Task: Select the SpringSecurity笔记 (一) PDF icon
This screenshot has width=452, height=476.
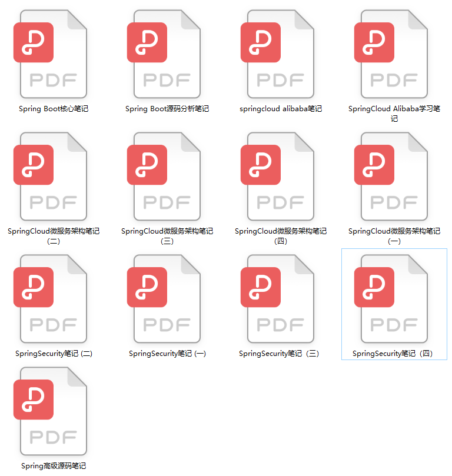Action: coord(164,299)
